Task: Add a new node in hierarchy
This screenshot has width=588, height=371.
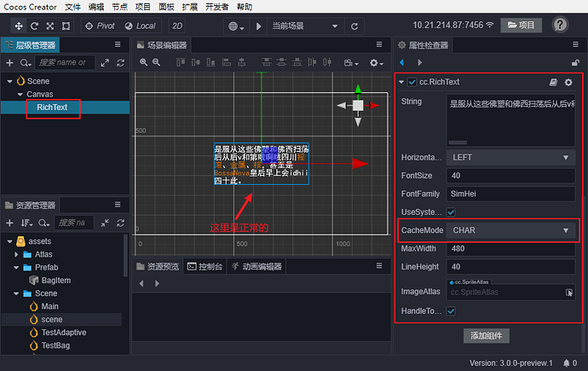Action: click(x=9, y=62)
